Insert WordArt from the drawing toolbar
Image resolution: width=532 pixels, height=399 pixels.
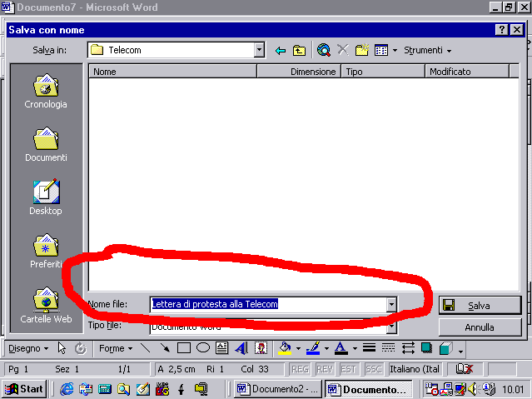pos(241,348)
